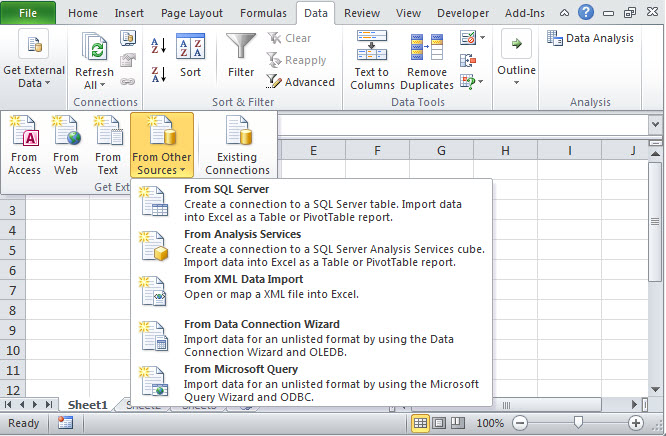Viewport: 666px width, 436px height.
Task: Switch to the View tab
Action: (x=408, y=13)
